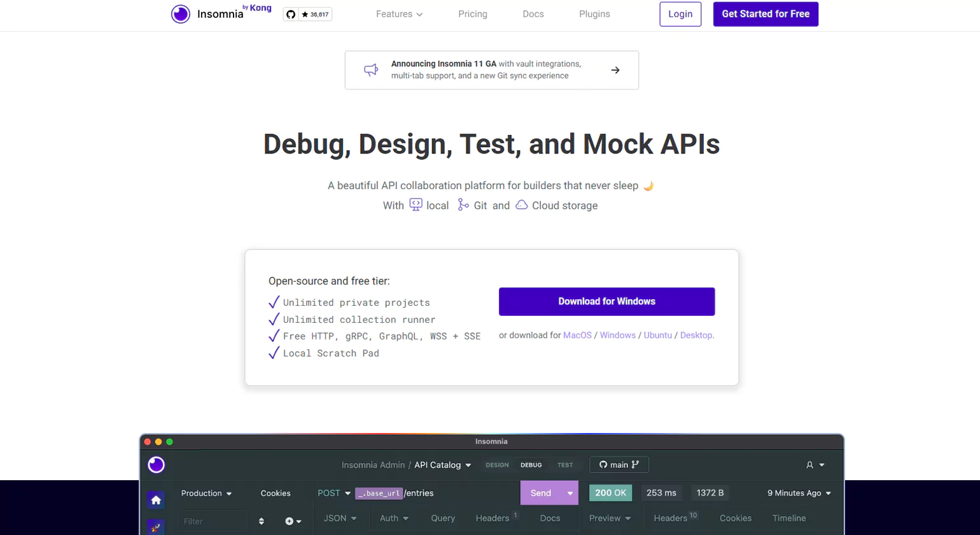Expand the Features dropdown menu
Screen dimensions: 980x535
pos(399,14)
